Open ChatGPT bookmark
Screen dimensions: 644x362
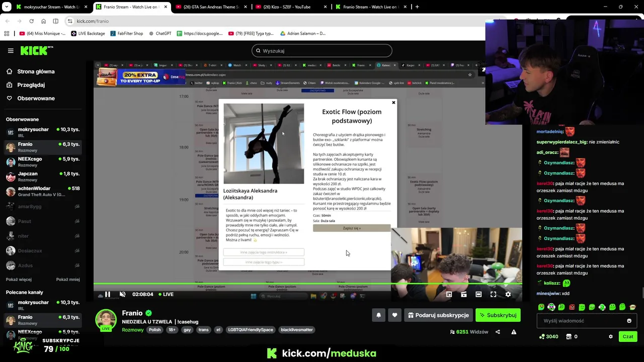(160, 34)
